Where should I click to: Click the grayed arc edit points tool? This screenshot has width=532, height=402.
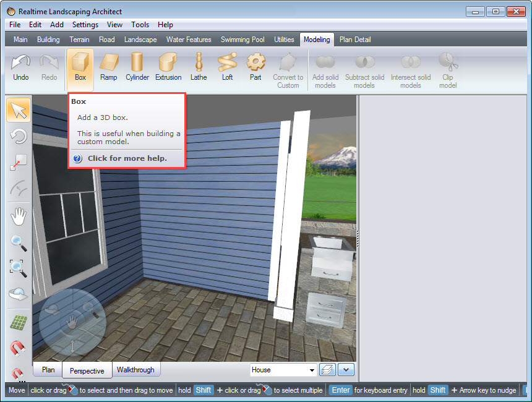coord(19,189)
